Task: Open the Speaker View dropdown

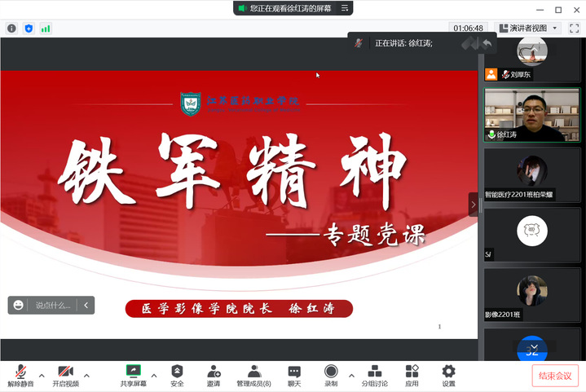Action: point(531,28)
